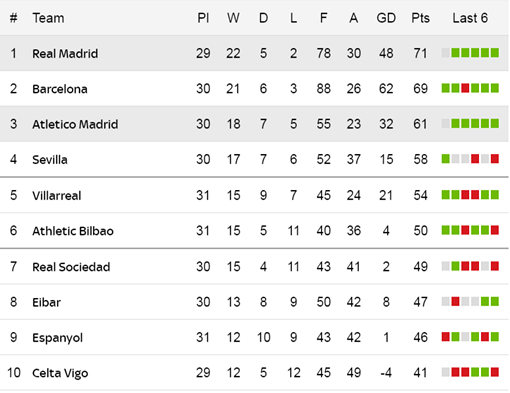510x393 pixels.
Task: Open the Eibar team link
Action: click(46, 302)
